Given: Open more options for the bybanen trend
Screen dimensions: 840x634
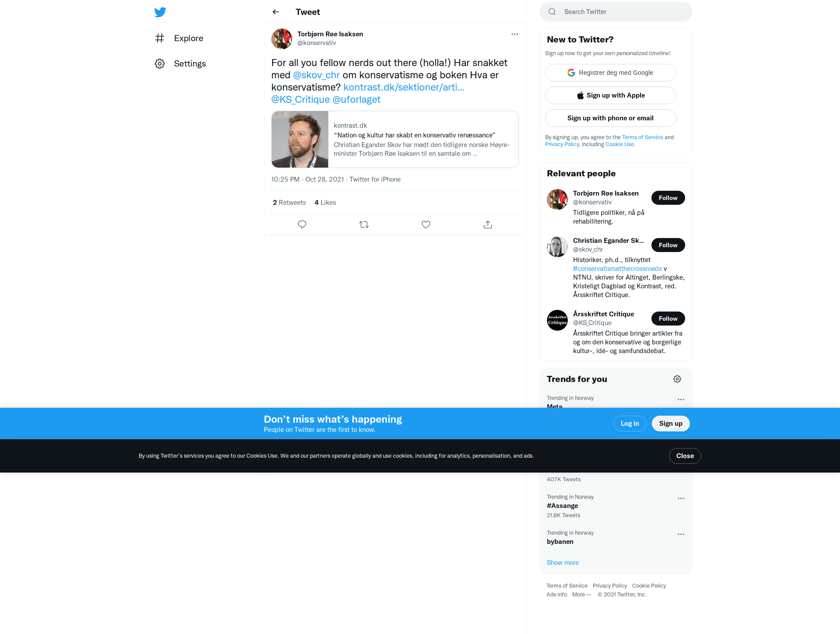Looking at the screenshot, I should 681,534.
